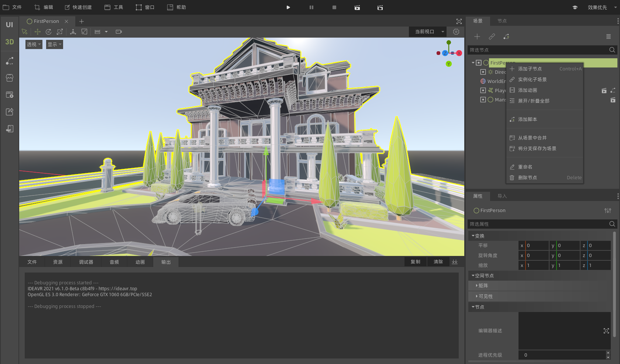Viewport: 620px width, 364px height.
Task: Collapse the 空间节点 section
Action: pyautogui.click(x=473, y=275)
